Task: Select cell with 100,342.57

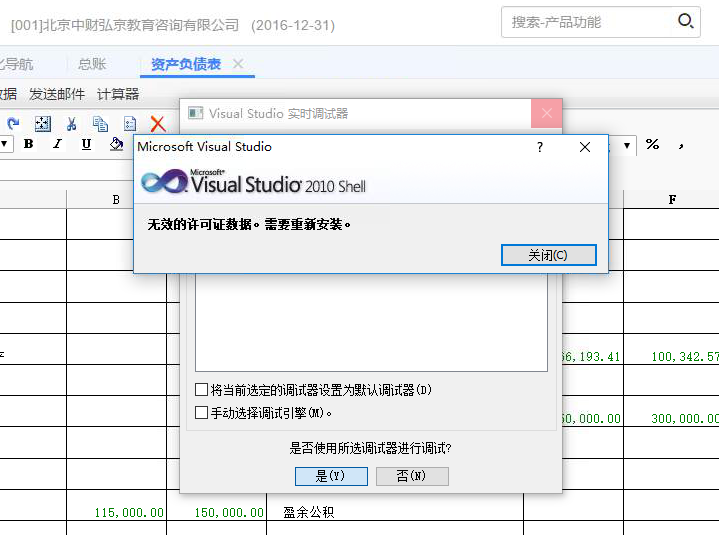Action: (x=671, y=349)
